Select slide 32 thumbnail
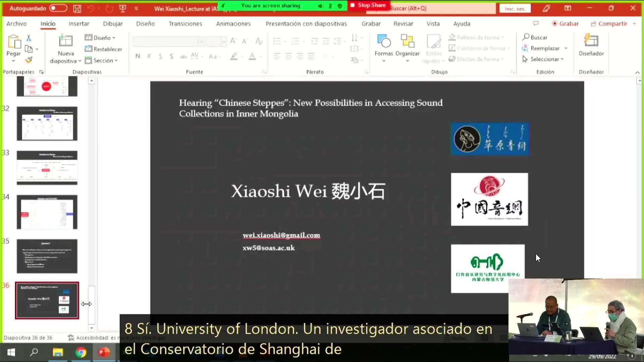This screenshot has width=644, height=362. point(47,123)
